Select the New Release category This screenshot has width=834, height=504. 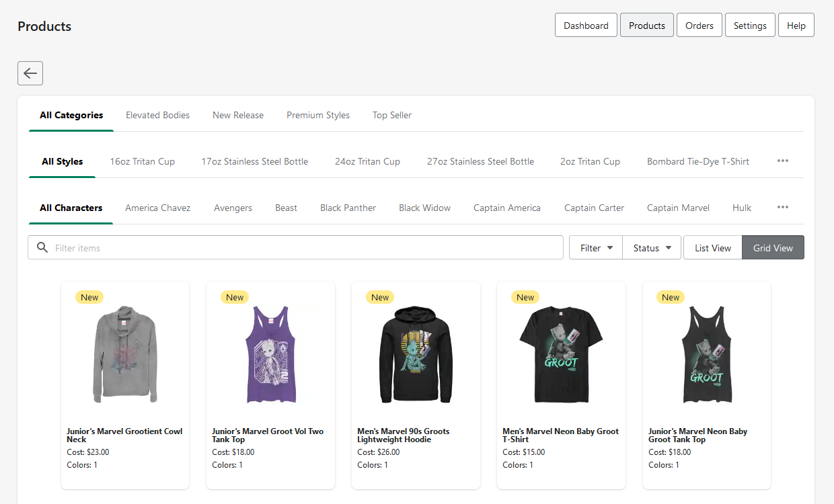click(x=238, y=115)
